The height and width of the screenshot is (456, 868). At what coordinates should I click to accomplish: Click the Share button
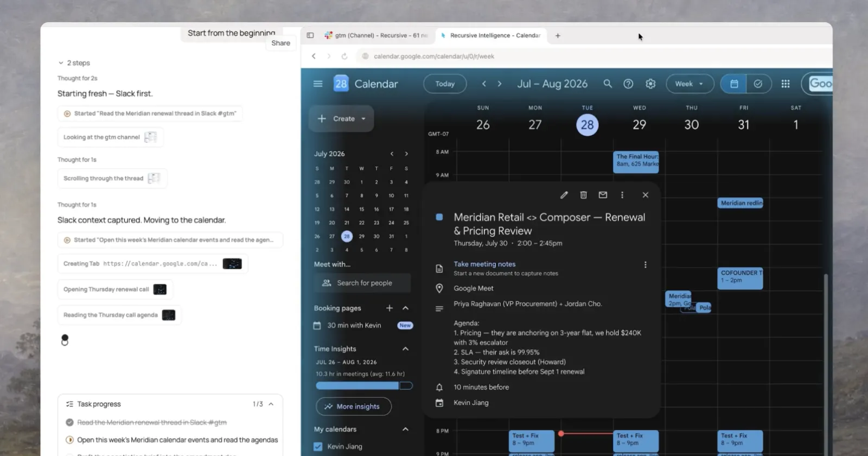click(280, 43)
